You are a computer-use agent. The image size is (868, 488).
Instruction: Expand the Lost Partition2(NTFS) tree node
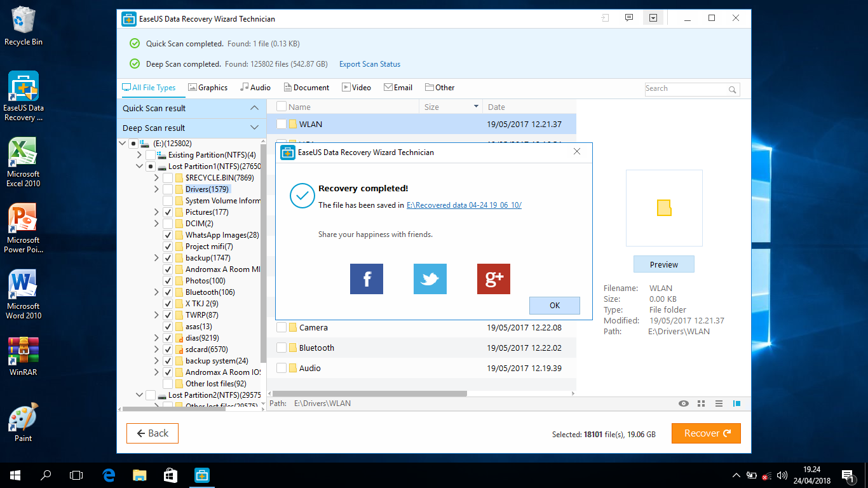tap(139, 394)
